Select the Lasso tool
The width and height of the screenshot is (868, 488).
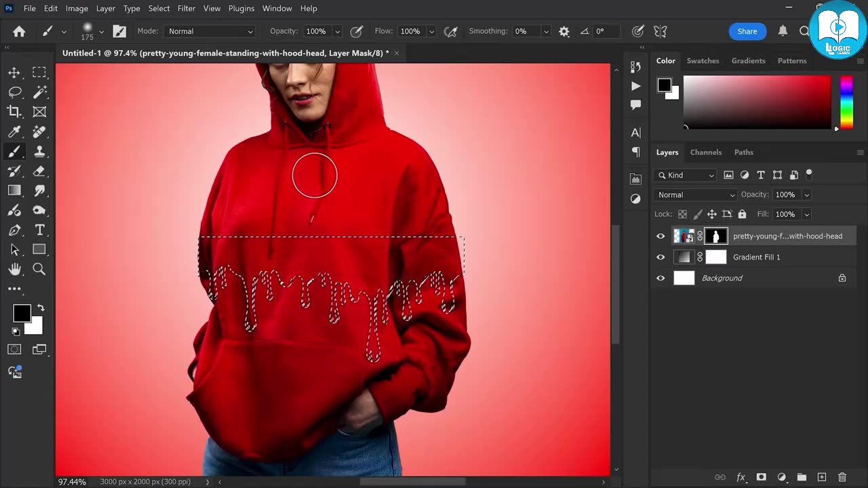(x=14, y=92)
